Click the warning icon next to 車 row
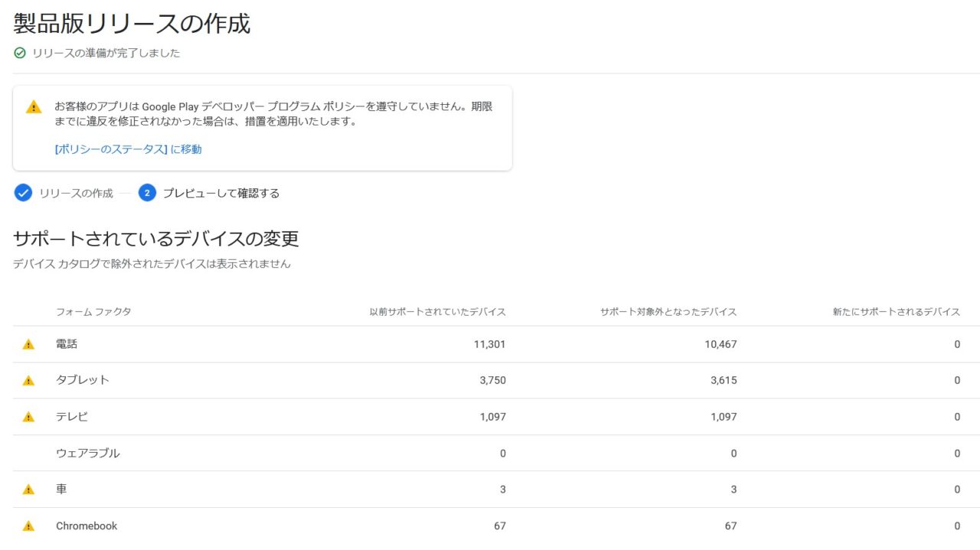 pos(28,489)
